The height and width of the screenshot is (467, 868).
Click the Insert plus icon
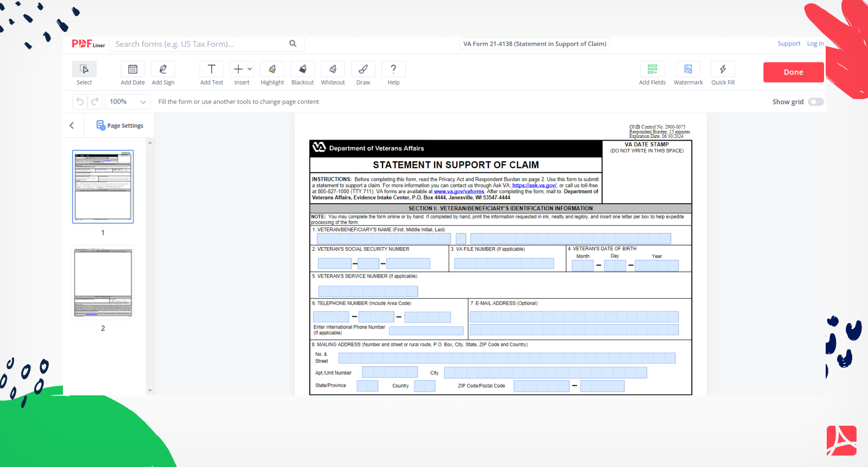(238, 69)
